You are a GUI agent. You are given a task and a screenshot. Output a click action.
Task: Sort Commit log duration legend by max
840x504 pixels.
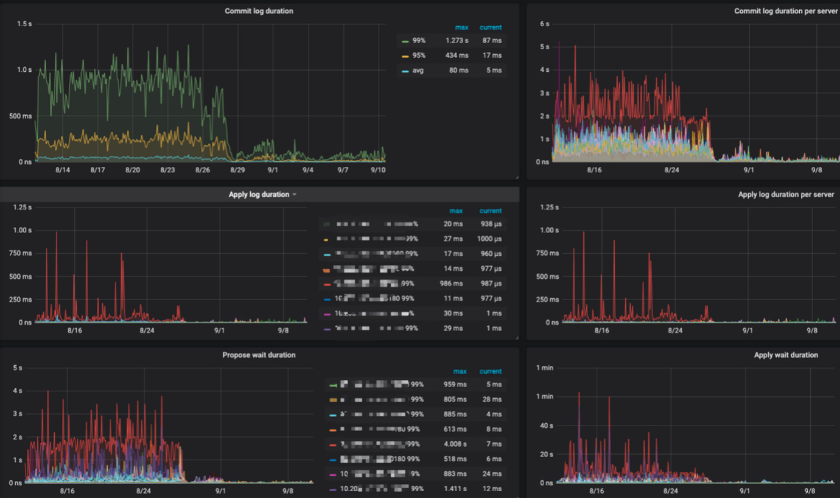click(461, 27)
